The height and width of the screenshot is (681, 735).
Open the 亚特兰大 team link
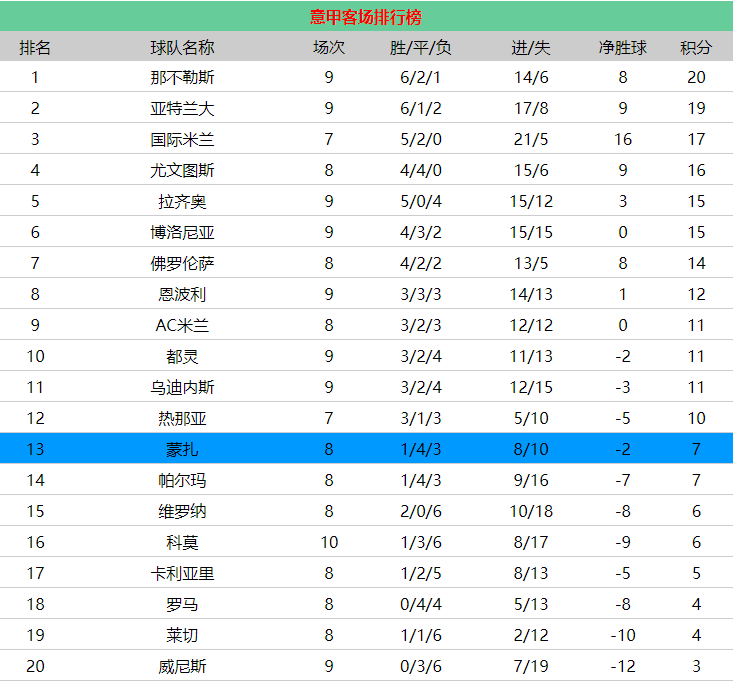[182, 109]
